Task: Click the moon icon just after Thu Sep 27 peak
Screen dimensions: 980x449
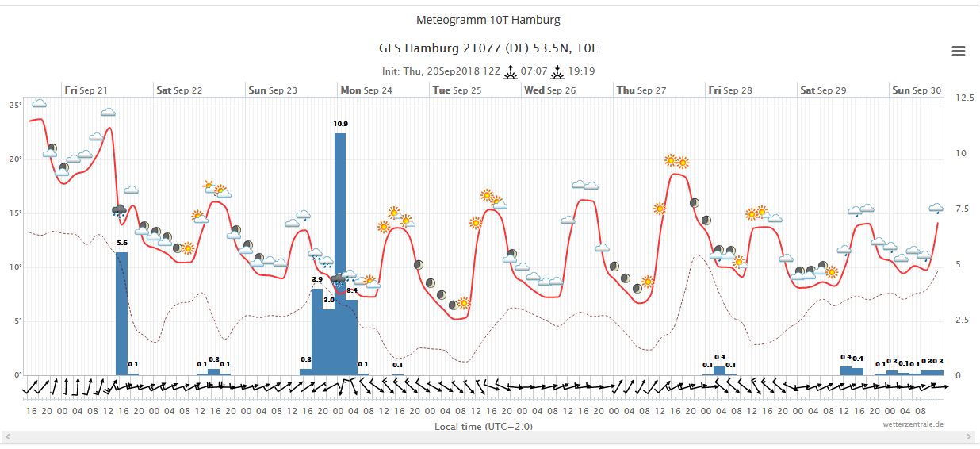Action: [x=694, y=203]
